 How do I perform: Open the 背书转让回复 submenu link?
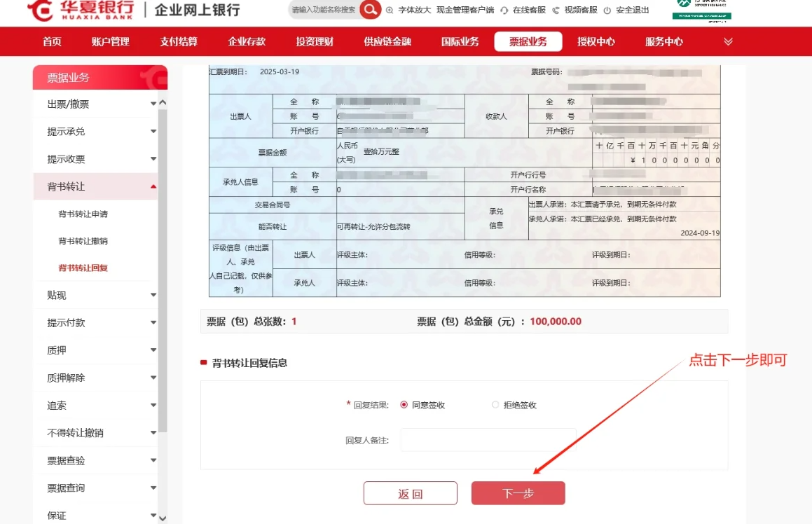[x=83, y=268]
